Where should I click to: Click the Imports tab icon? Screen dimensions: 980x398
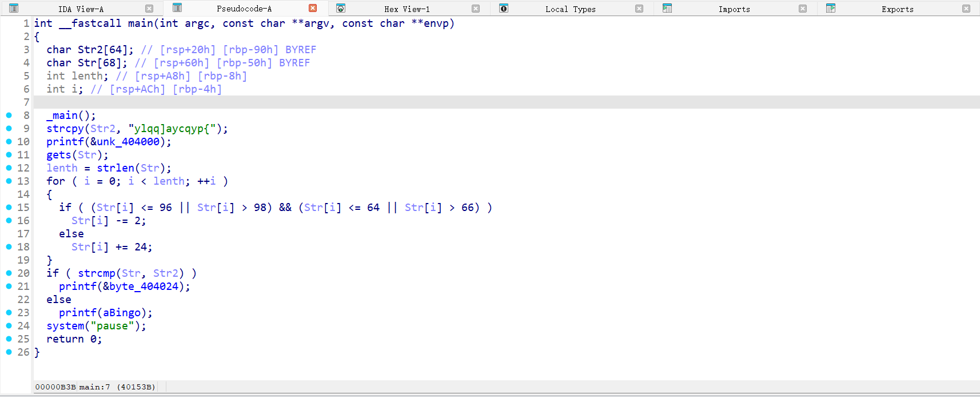tap(667, 9)
